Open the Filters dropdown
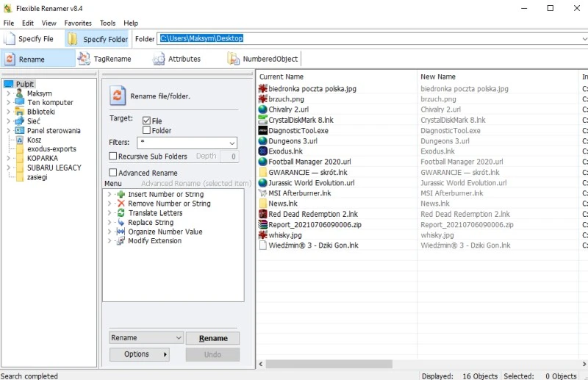This screenshot has width=588, height=380. point(232,143)
